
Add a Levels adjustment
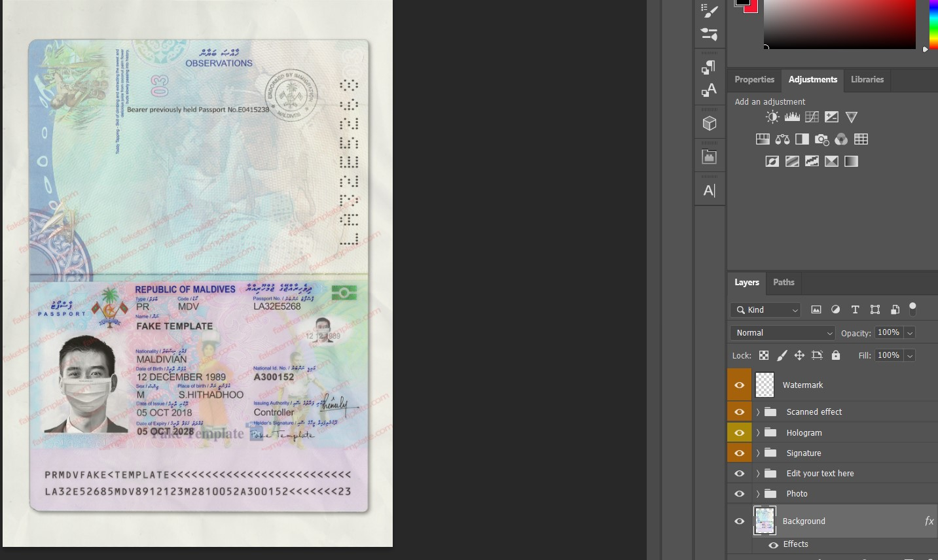(x=792, y=116)
